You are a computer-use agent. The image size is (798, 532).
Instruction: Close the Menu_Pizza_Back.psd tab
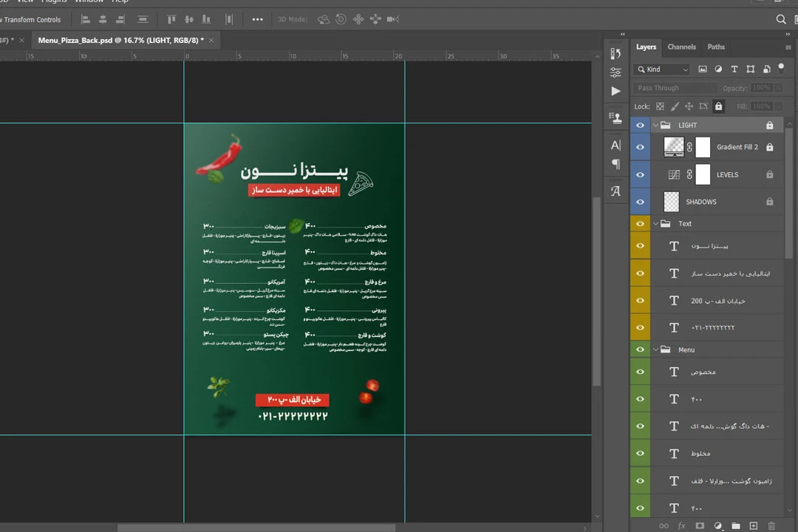point(211,40)
